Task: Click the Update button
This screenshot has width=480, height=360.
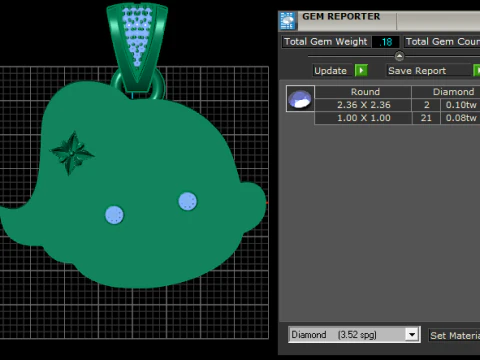Action: 332,71
